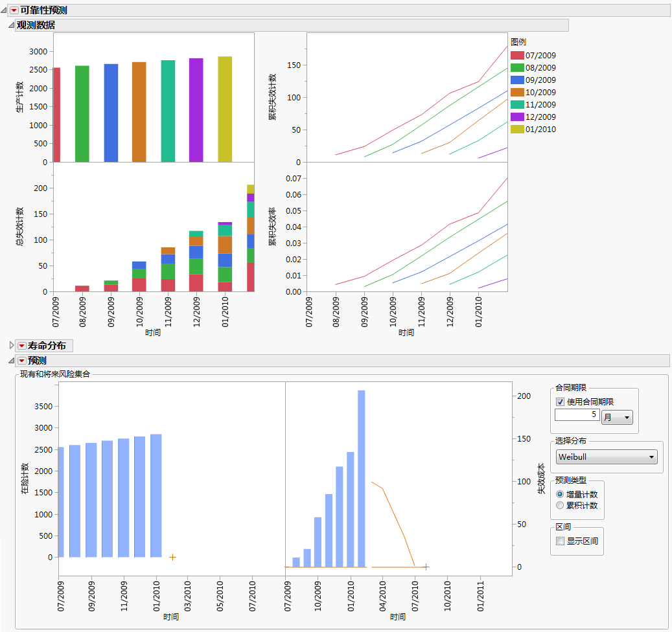The width and height of the screenshot is (672, 632).
Task: Click the 图例 legend heading
Action: tap(518, 42)
